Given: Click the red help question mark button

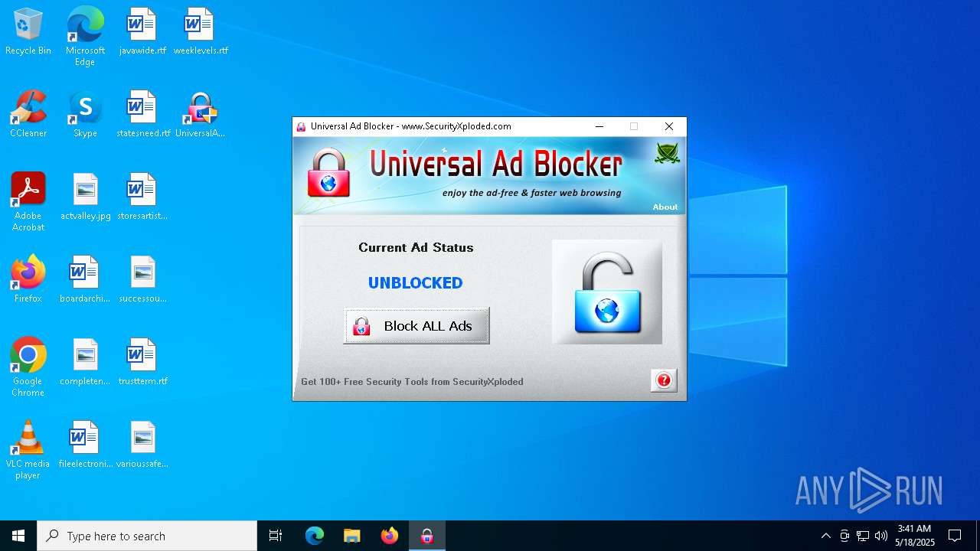Looking at the screenshot, I should coord(664,380).
